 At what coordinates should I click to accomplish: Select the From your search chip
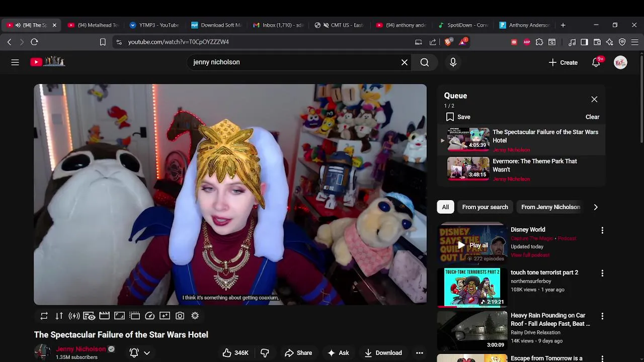click(485, 207)
